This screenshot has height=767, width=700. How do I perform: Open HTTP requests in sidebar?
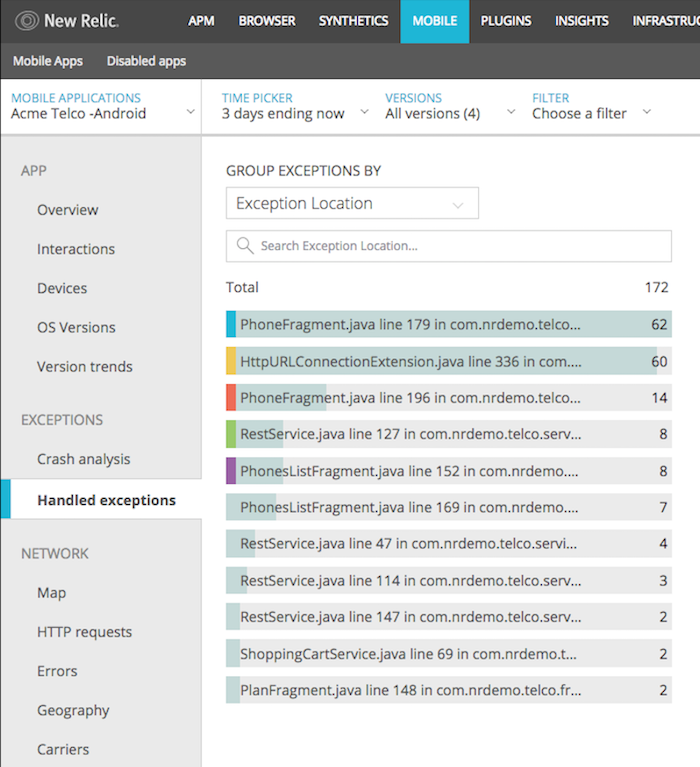[x=85, y=632]
